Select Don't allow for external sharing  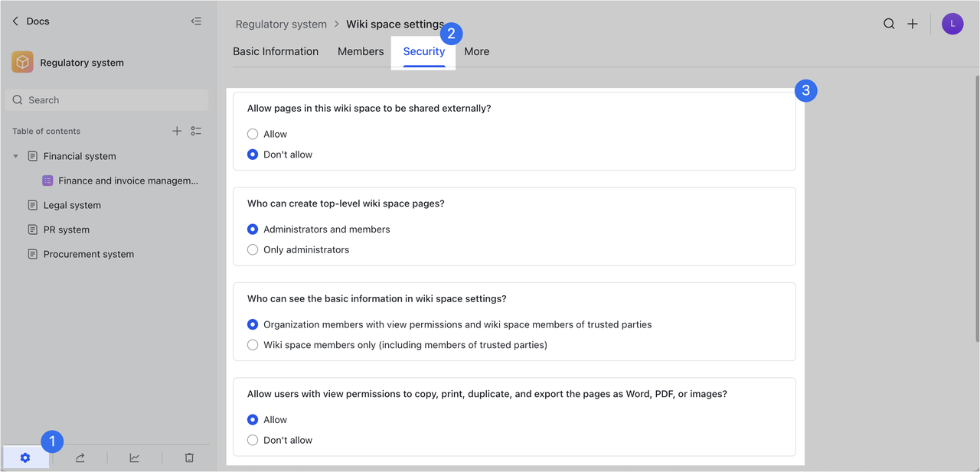point(253,155)
